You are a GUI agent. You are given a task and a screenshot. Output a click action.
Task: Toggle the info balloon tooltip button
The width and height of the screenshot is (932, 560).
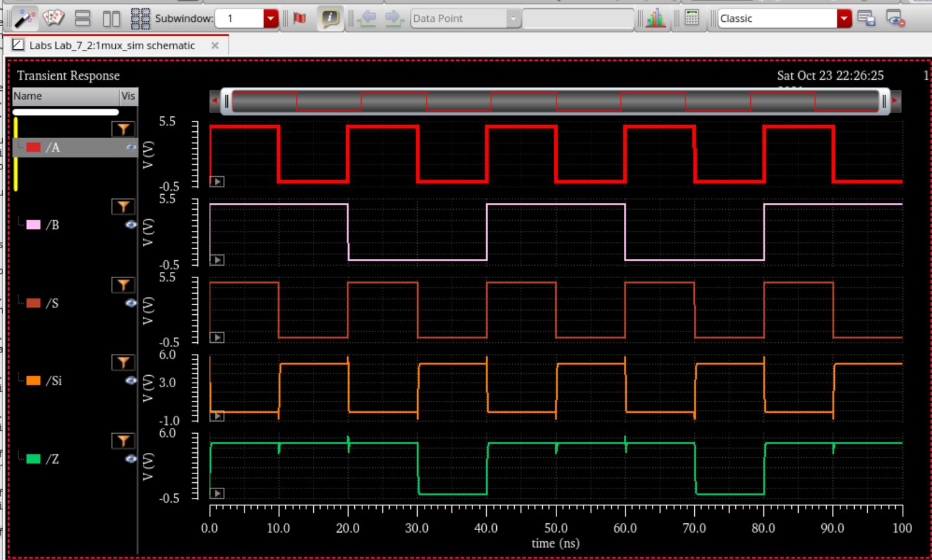point(330,19)
